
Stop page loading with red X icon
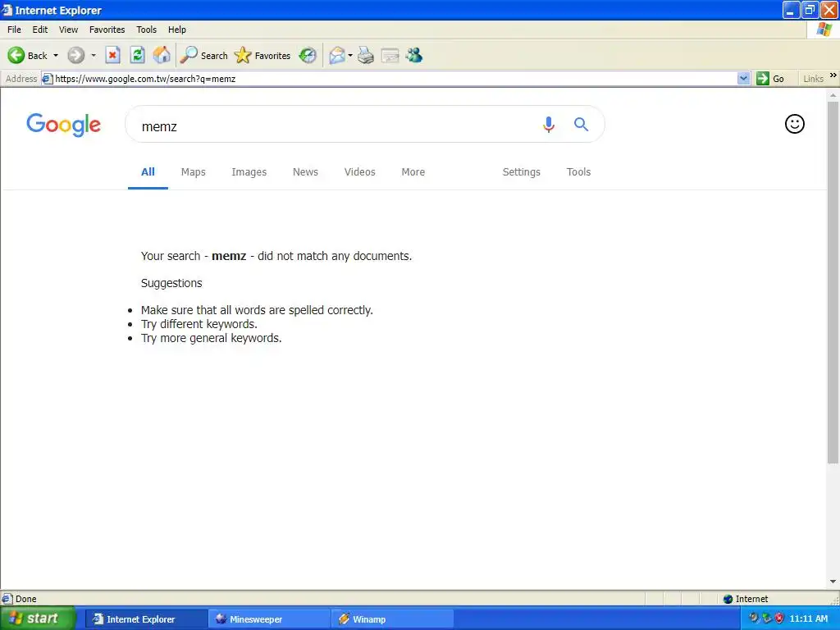tap(112, 55)
